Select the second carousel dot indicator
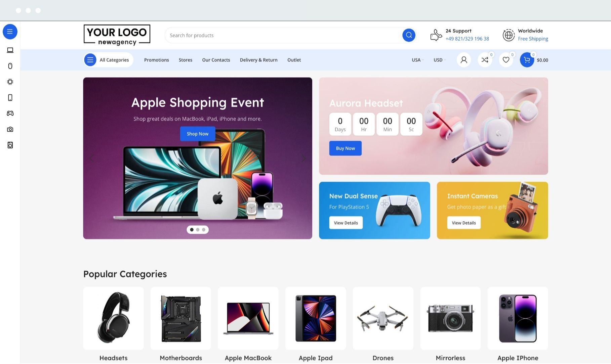The width and height of the screenshot is (611, 364). (198, 230)
